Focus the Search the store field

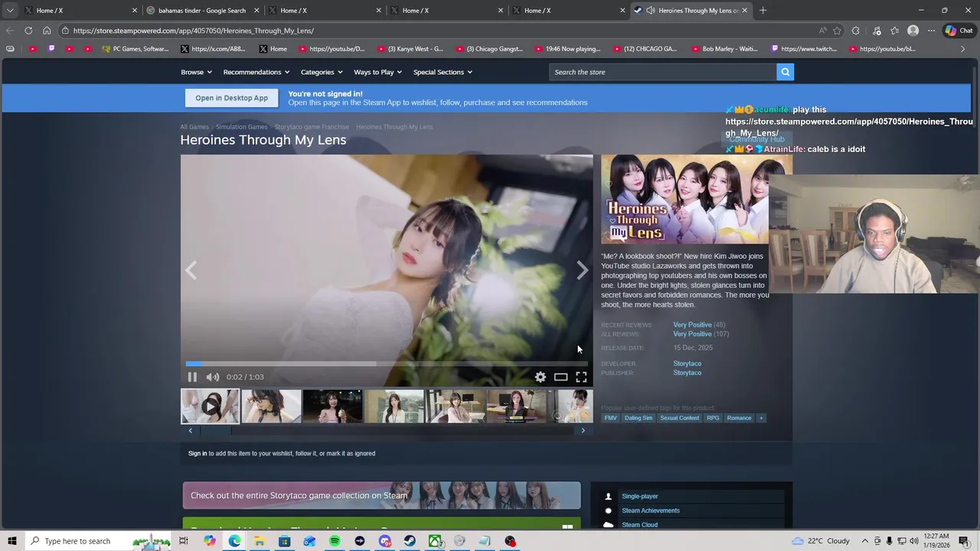click(x=663, y=72)
